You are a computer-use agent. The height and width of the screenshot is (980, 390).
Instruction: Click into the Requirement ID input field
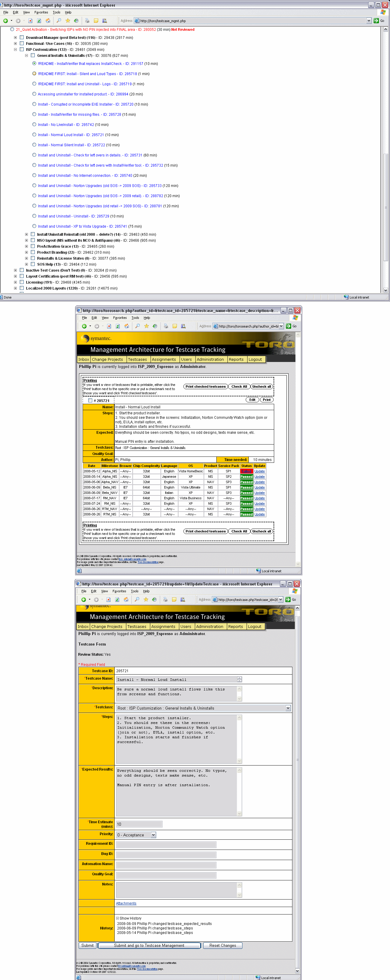166,845
